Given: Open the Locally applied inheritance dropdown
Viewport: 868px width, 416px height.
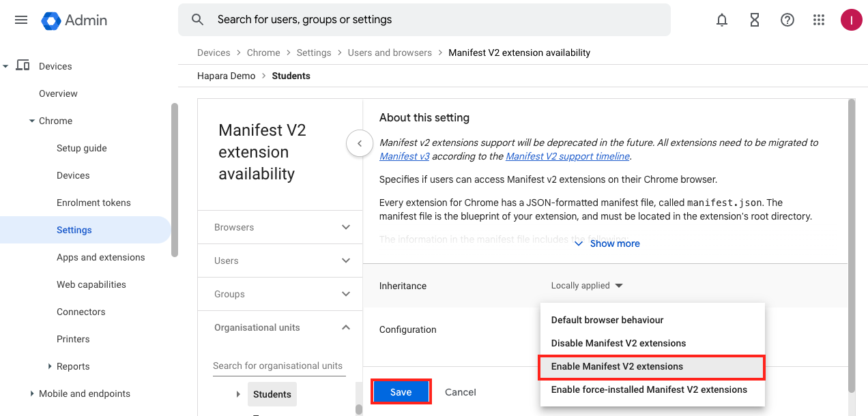Looking at the screenshot, I should coord(587,286).
